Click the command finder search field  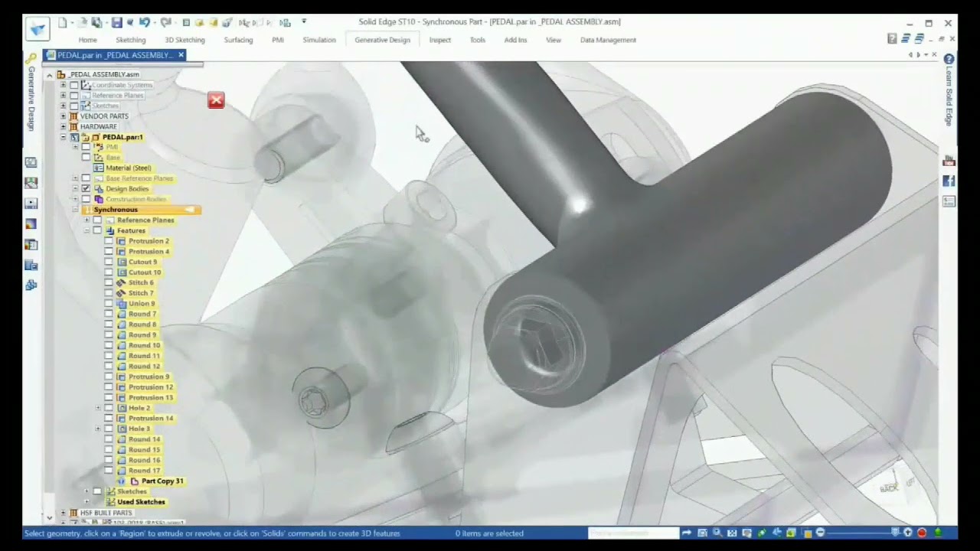tap(633, 533)
